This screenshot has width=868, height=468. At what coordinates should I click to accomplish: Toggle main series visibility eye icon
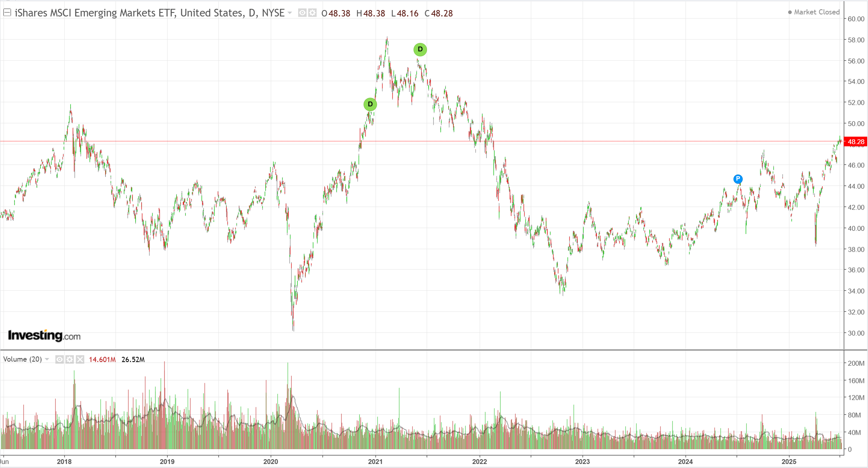[x=302, y=13]
